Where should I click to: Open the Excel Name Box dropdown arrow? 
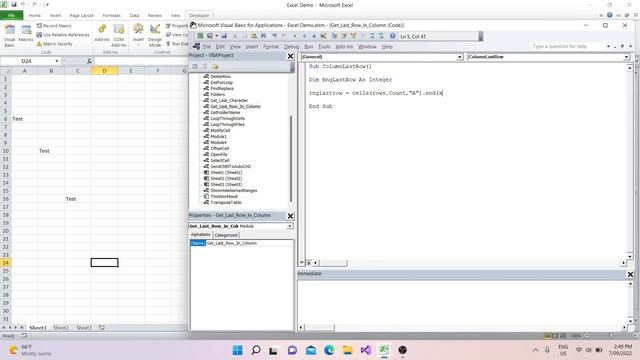tap(57, 61)
